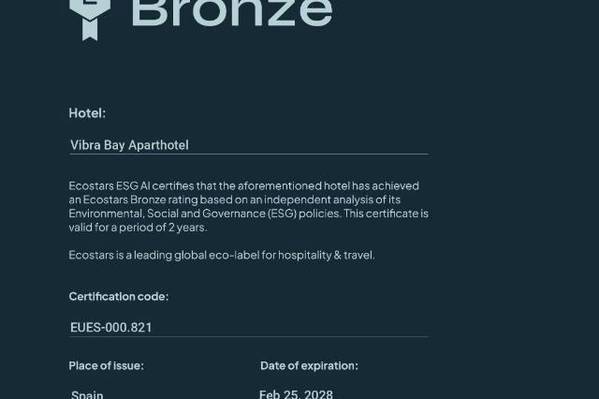Viewport: 599px width, 399px height.
Task: Click the line starting 'Ecostars ESG AI certifies'
Action: tap(244, 186)
